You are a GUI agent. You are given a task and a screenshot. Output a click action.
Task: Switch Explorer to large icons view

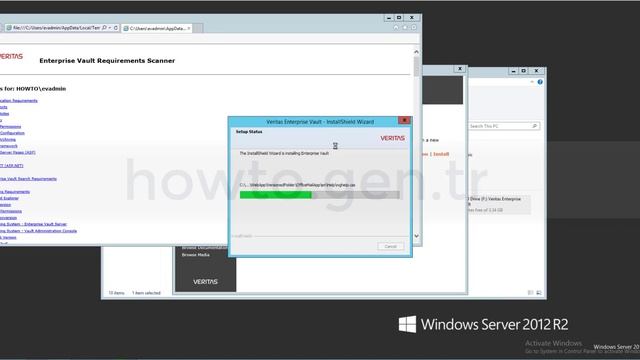539,293
